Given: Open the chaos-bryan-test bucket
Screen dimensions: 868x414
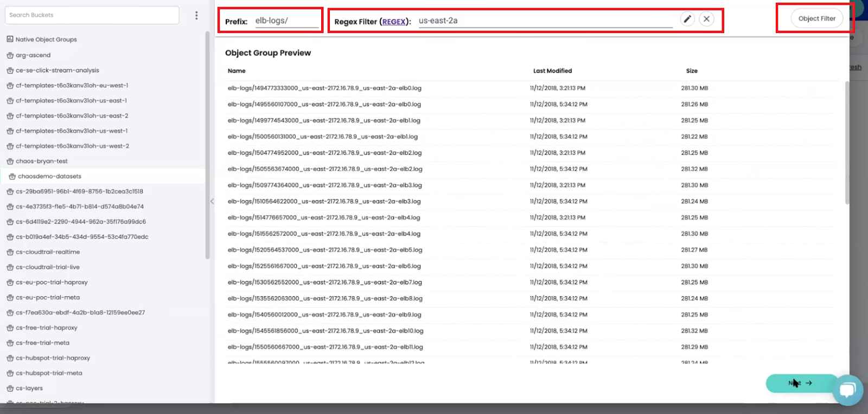Looking at the screenshot, I should coord(42,161).
